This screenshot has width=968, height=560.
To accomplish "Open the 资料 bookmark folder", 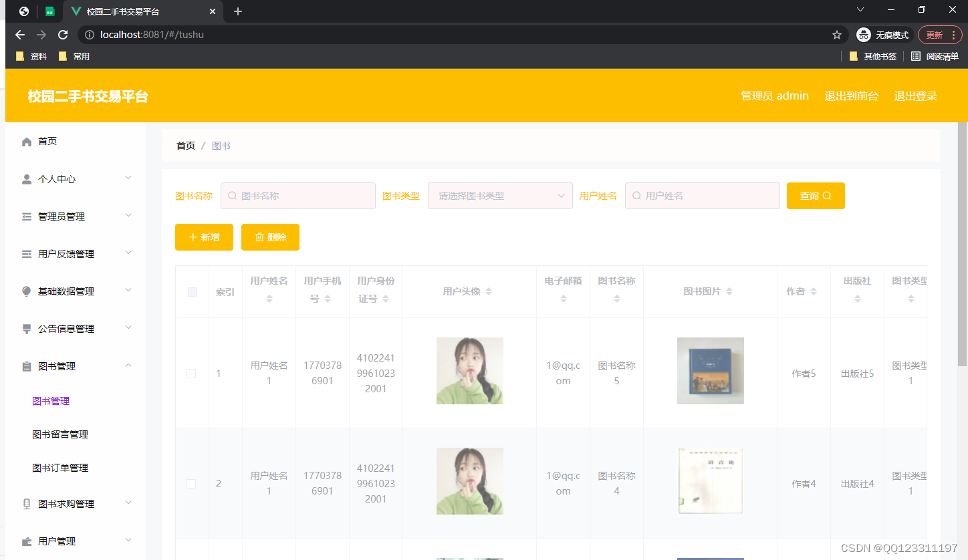I will [x=31, y=57].
